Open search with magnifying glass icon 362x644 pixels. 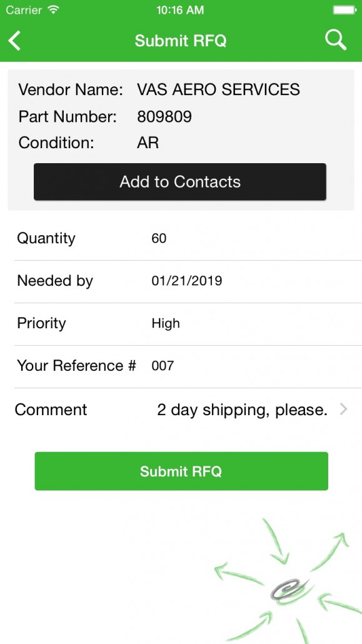coord(336,40)
